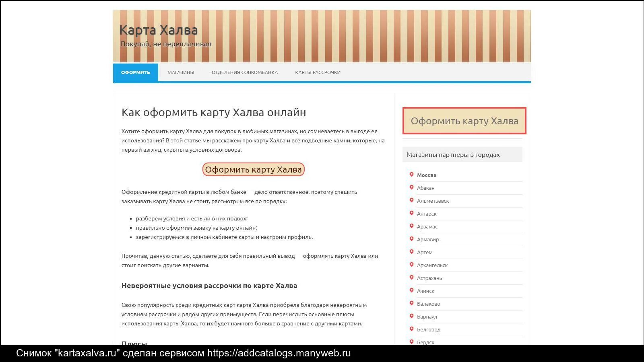Click the map pin icon beside Москва
This screenshot has width=644, height=362.
(x=411, y=175)
